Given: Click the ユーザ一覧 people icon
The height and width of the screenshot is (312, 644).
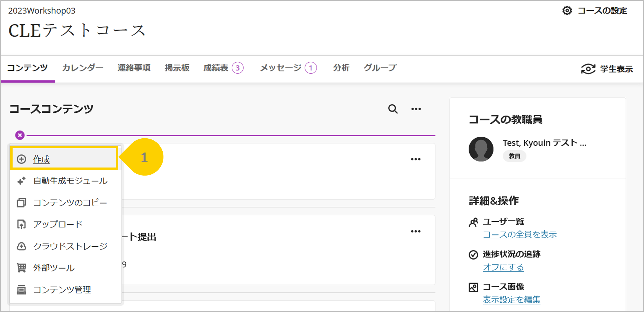Looking at the screenshot, I should pyautogui.click(x=473, y=222).
